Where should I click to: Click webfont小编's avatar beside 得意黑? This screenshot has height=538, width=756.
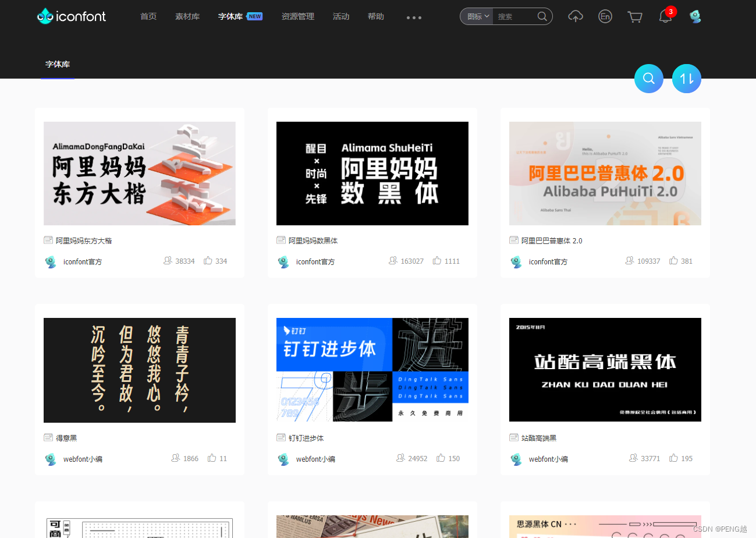[x=51, y=459]
